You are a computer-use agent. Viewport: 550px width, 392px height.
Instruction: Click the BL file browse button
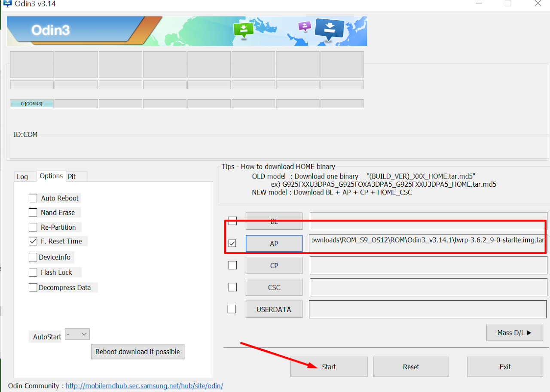[274, 221]
